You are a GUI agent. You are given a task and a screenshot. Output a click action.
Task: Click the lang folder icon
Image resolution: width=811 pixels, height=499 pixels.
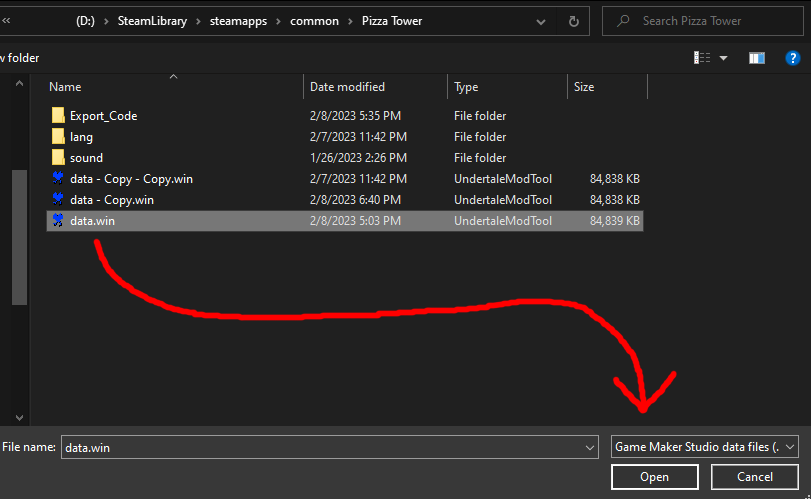click(58, 137)
